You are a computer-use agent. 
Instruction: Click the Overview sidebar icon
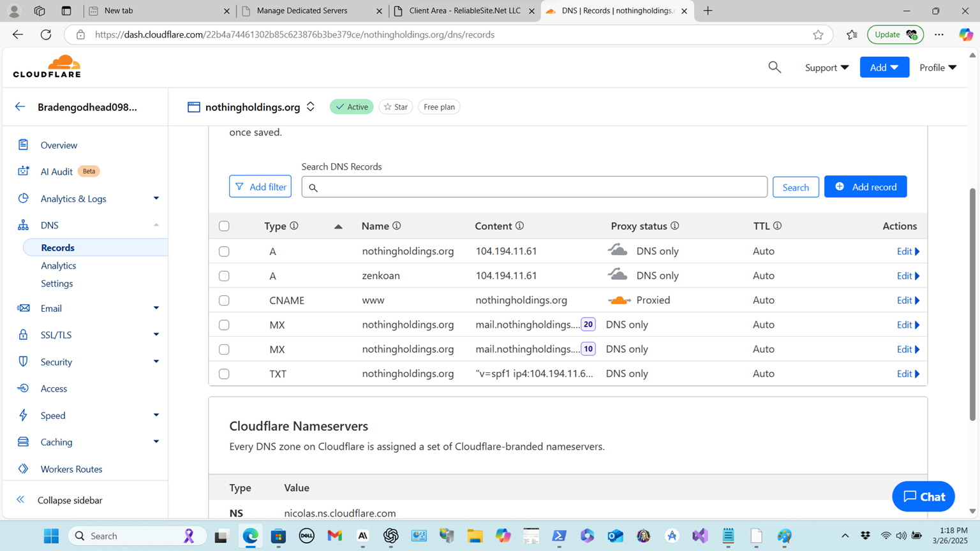(x=23, y=145)
